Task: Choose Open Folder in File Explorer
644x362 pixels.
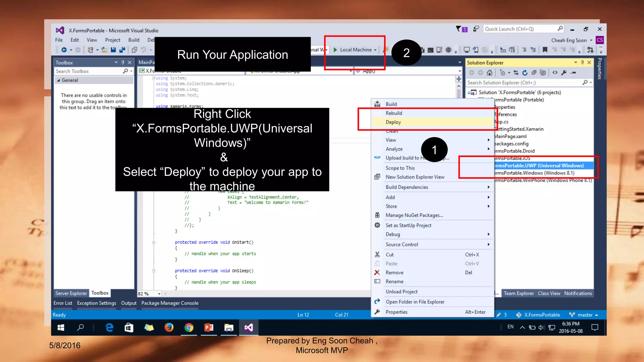Action: (x=433, y=302)
